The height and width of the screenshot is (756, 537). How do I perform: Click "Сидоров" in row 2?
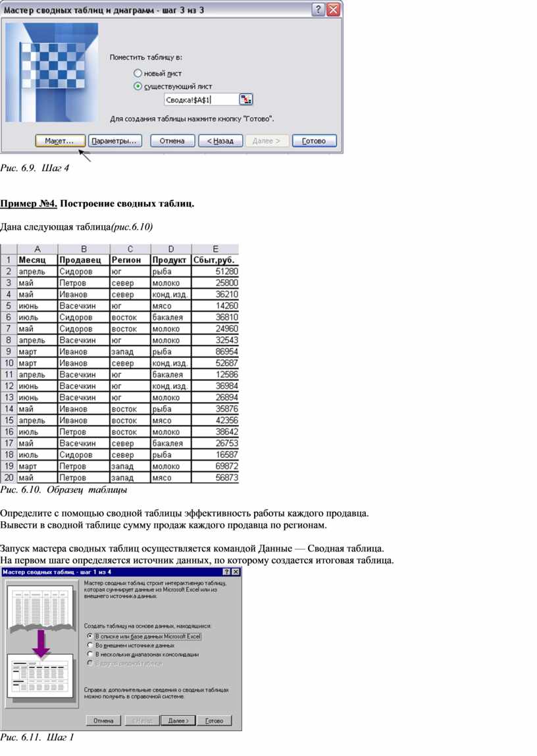point(84,272)
